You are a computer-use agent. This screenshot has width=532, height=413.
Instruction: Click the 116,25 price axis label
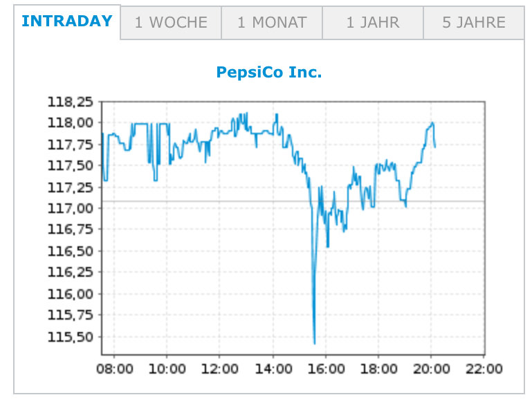pos(70,273)
